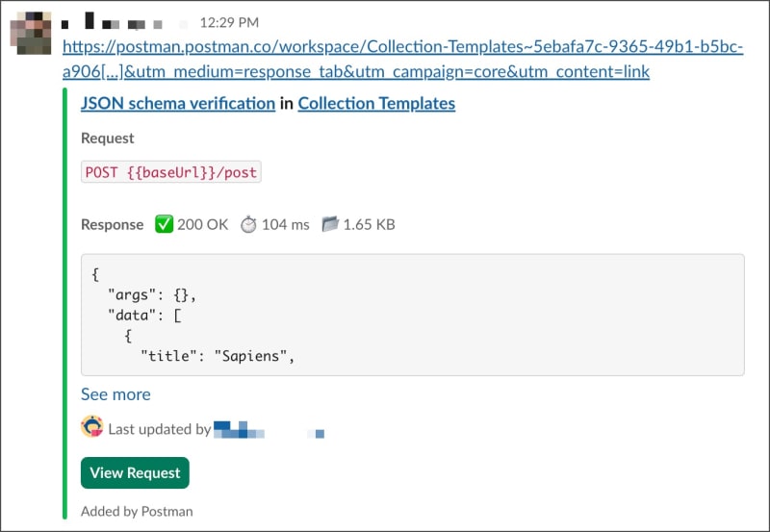
Task: Click the "title": "Sapiens" line
Action: (x=218, y=356)
